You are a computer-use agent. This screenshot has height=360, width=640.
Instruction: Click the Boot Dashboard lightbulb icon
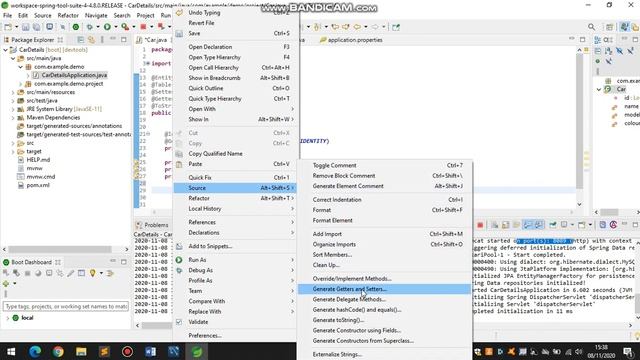[x=92, y=273]
